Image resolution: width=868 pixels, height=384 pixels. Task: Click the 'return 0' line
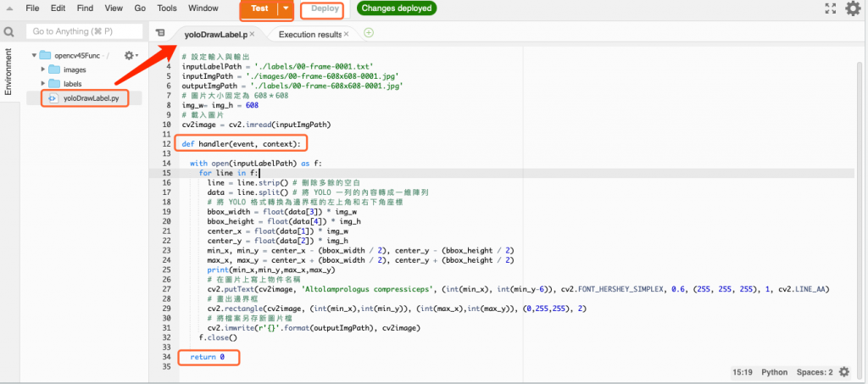pos(208,358)
